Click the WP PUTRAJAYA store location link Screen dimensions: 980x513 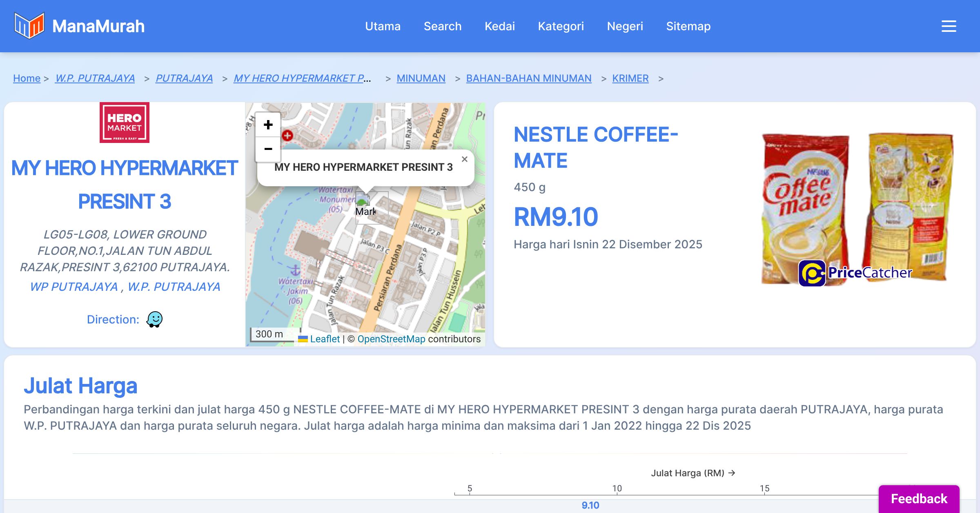[73, 287]
